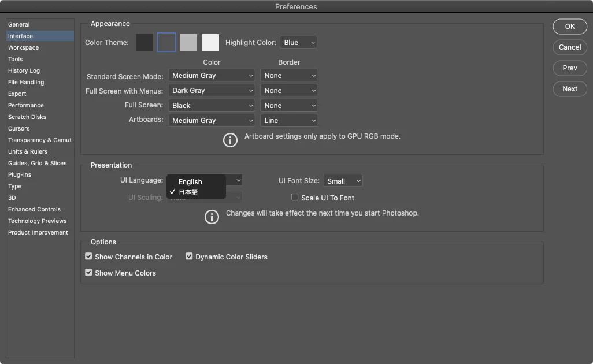Click the OK button
The image size is (593, 364).
coord(569,27)
